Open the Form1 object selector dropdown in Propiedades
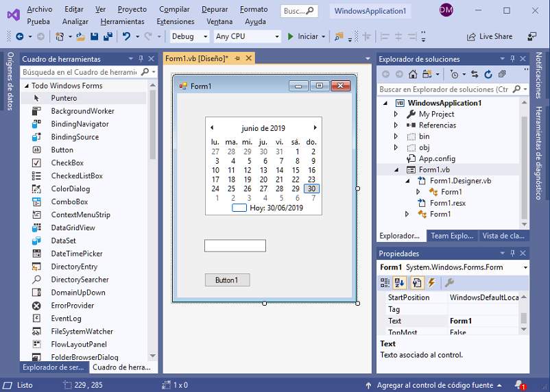The width and height of the screenshot is (550, 392). [525, 267]
